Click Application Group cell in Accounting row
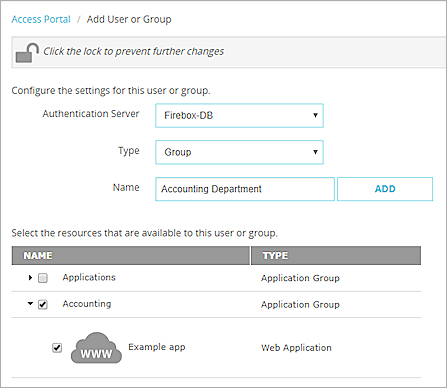Screen dimensions: 447x388 [300, 305]
